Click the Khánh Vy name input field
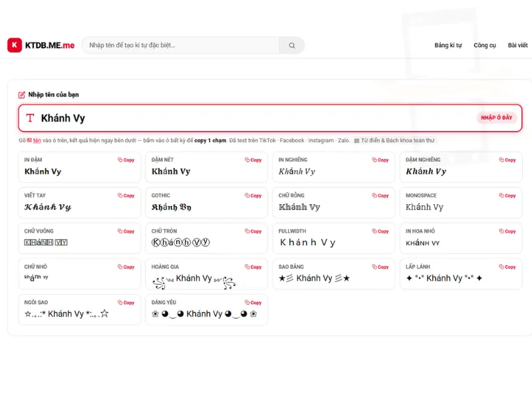532x399 pixels. 270,118
